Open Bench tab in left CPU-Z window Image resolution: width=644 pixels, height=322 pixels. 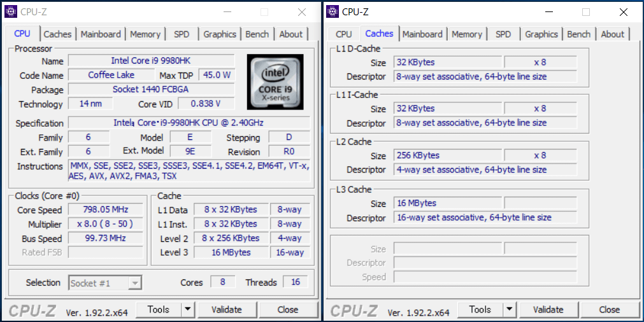(257, 34)
